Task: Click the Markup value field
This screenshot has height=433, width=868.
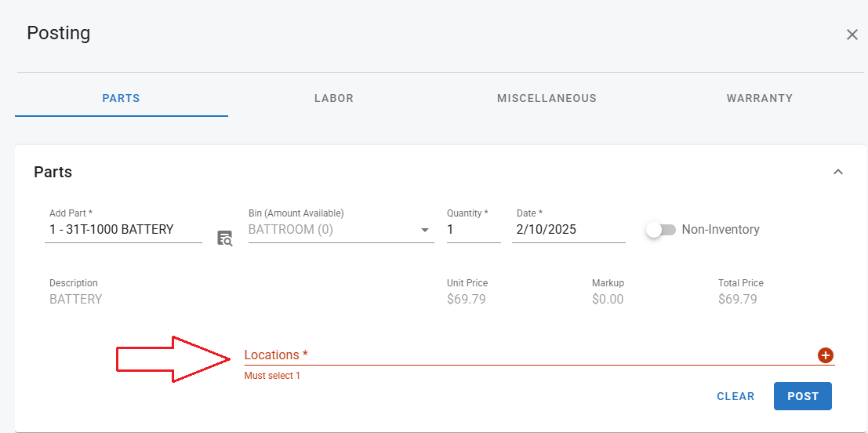Action: (608, 299)
